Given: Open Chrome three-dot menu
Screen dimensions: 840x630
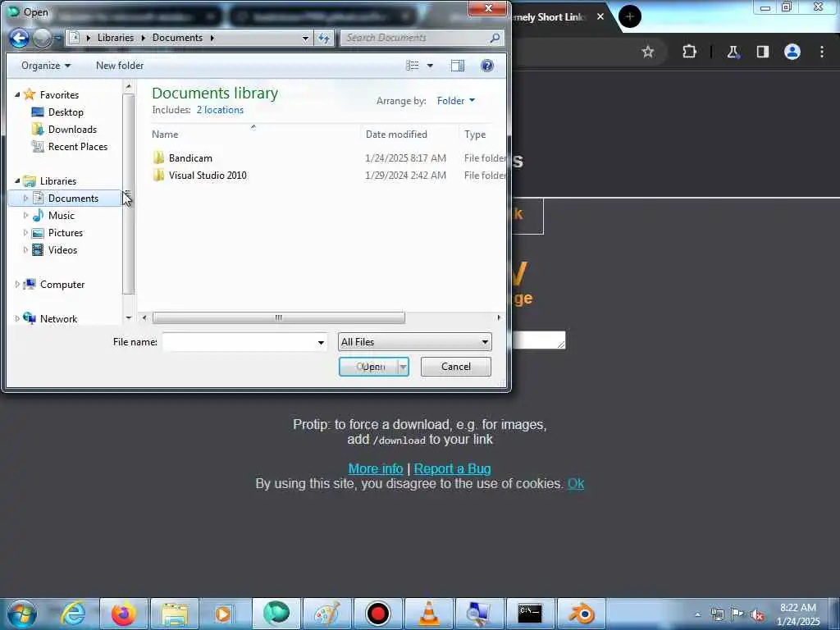Looking at the screenshot, I should click(822, 52).
